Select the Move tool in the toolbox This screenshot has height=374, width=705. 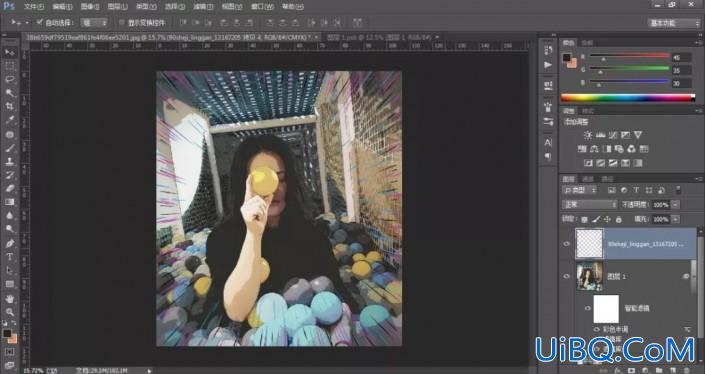[9, 52]
